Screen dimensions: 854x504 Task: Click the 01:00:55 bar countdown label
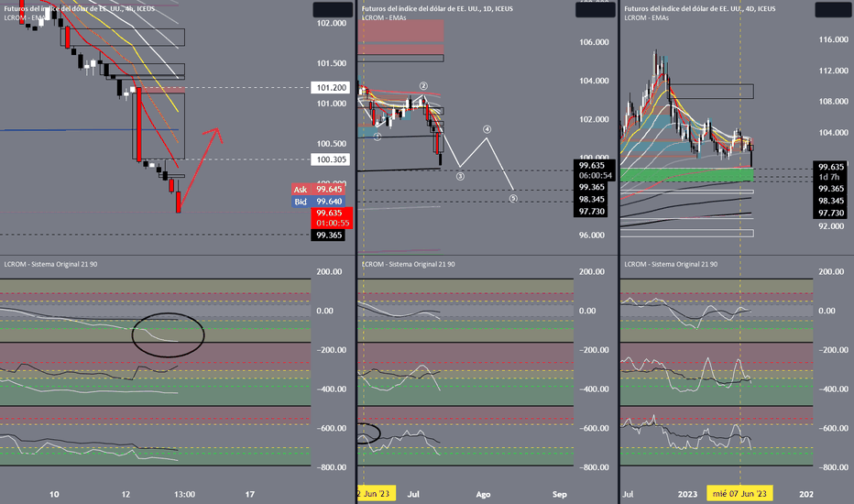tap(331, 224)
